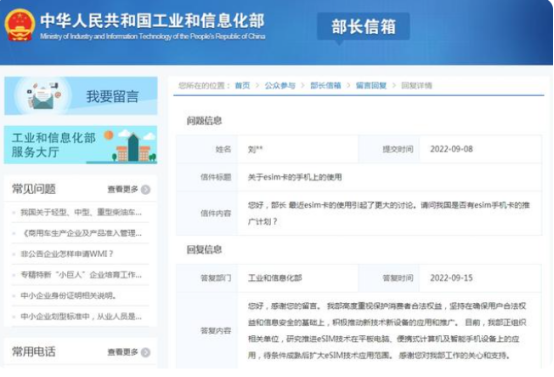Go to 公众参与 in the breadcrumb
Image resolution: width=554 pixels, height=377 pixels.
tap(280, 86)
